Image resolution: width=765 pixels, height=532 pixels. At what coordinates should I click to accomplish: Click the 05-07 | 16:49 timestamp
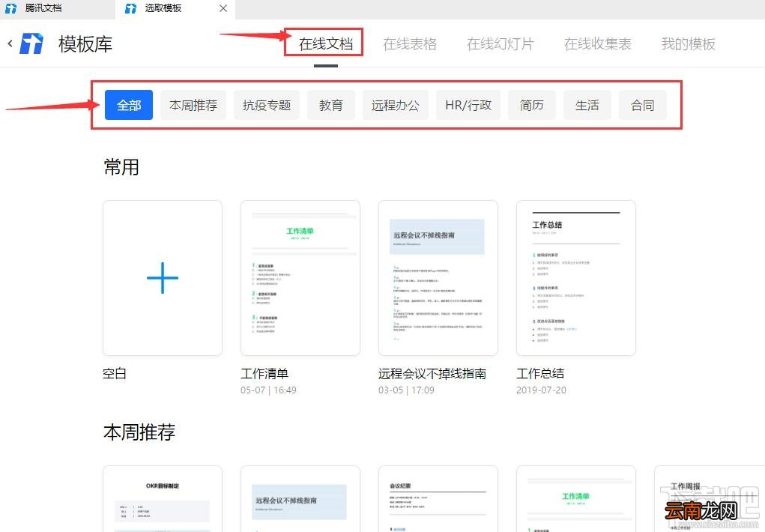(268, 390)
